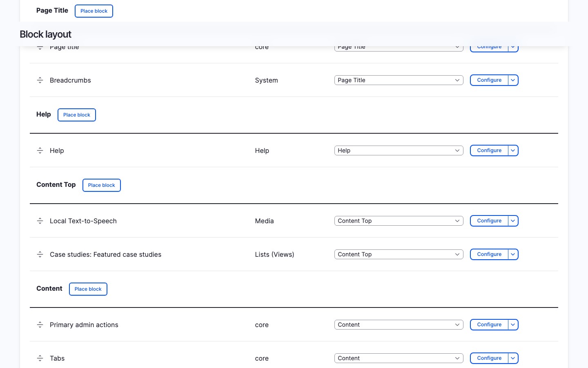Expand more actions arrow for Local Text-to-Speech
This screenshot has width=588, height=368.
pos(513,221)
